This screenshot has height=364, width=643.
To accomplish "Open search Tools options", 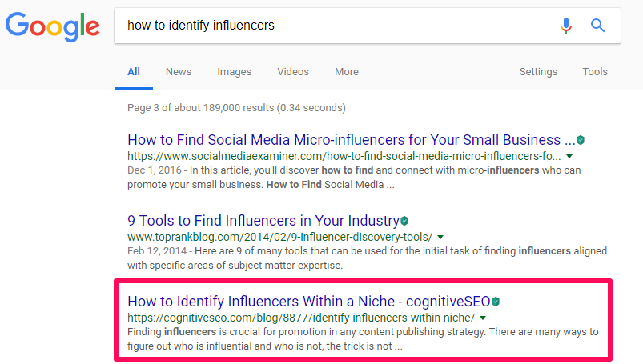I will click(x=595, y=72).
